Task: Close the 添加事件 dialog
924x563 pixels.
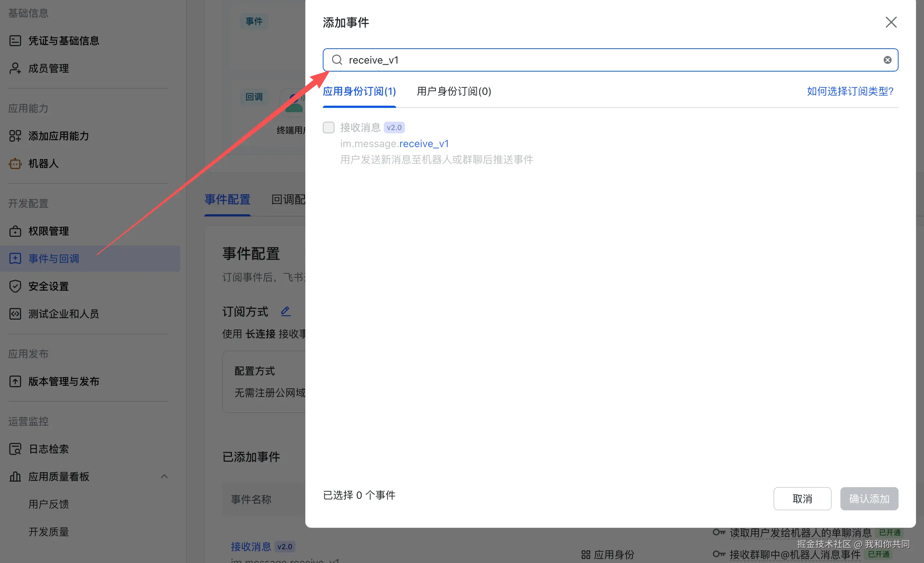Action: [891, 22]
